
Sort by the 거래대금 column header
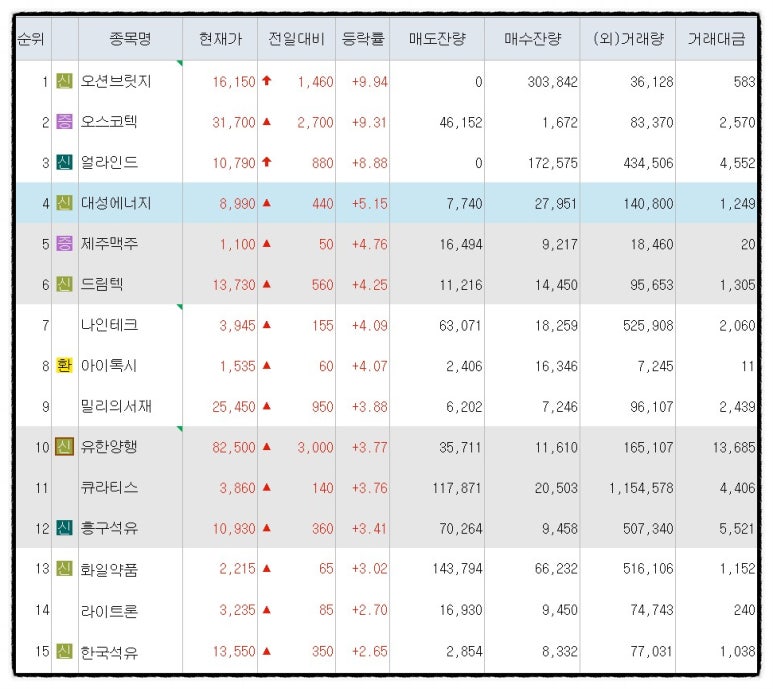pyautogui.click(x=716, y=38)
